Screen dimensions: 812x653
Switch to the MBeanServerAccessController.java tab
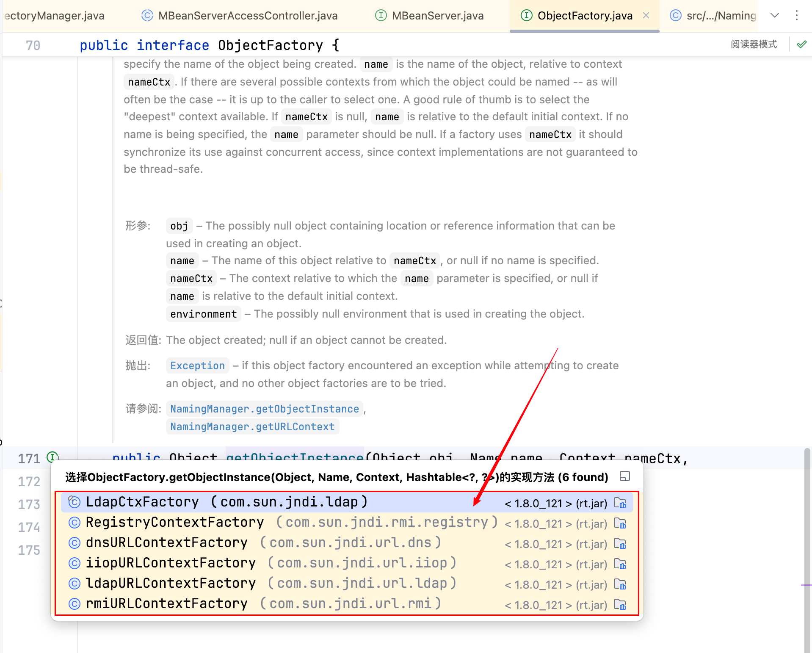click(248, 16)
